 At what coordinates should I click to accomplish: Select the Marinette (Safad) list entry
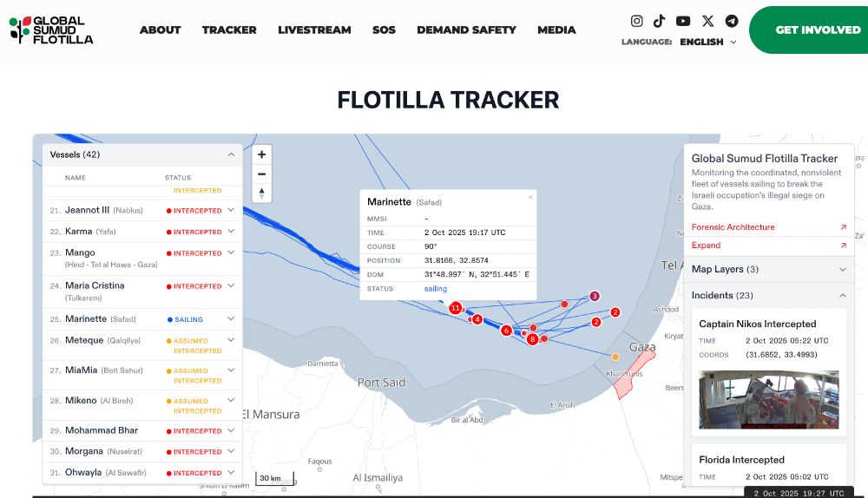pos(100,318)
